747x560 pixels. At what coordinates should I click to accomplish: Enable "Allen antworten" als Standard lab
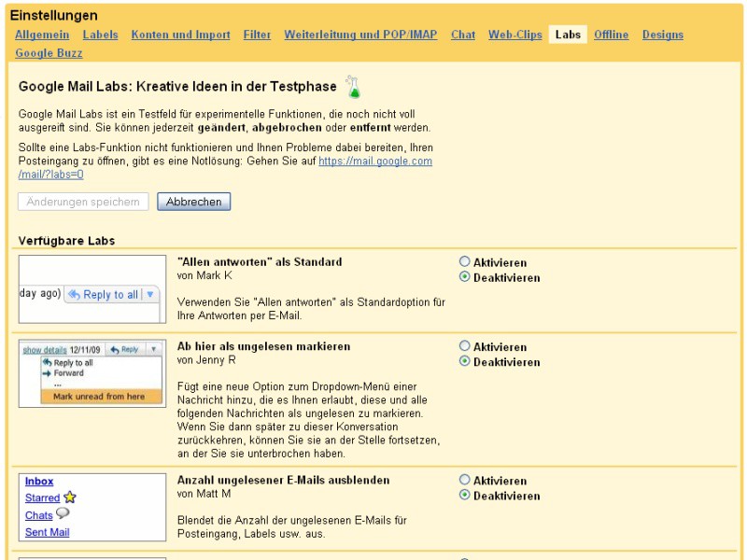point(464,261)
